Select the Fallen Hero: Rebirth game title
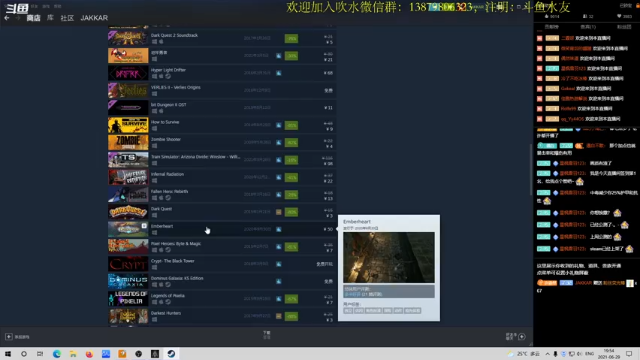 169,191
